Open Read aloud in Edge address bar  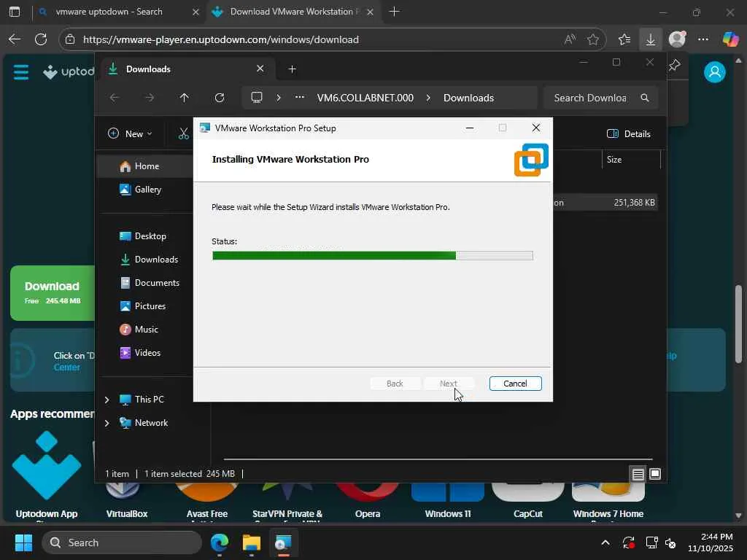[570, 39]
